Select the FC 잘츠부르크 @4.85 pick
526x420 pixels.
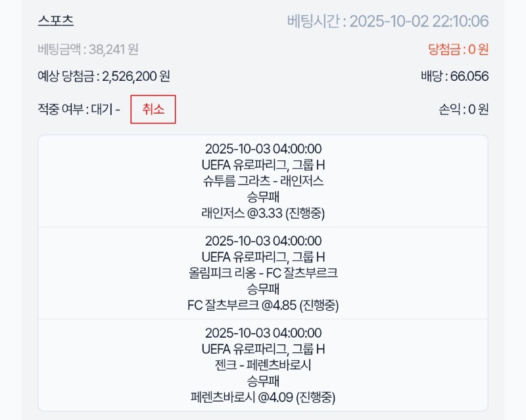(x=263, y=305)
